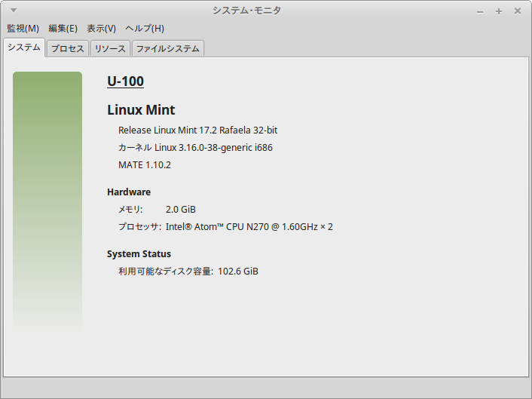Click the プロセッサ: label
Screen dimensions: 532x399
(140, 226)
